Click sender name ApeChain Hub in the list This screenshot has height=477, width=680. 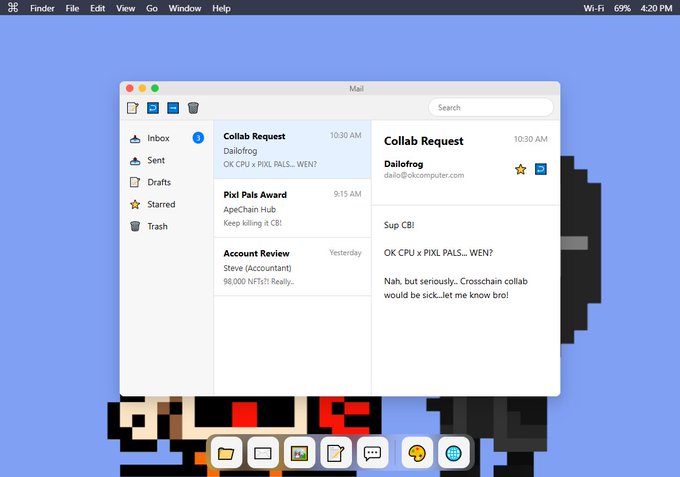point(250,209)
